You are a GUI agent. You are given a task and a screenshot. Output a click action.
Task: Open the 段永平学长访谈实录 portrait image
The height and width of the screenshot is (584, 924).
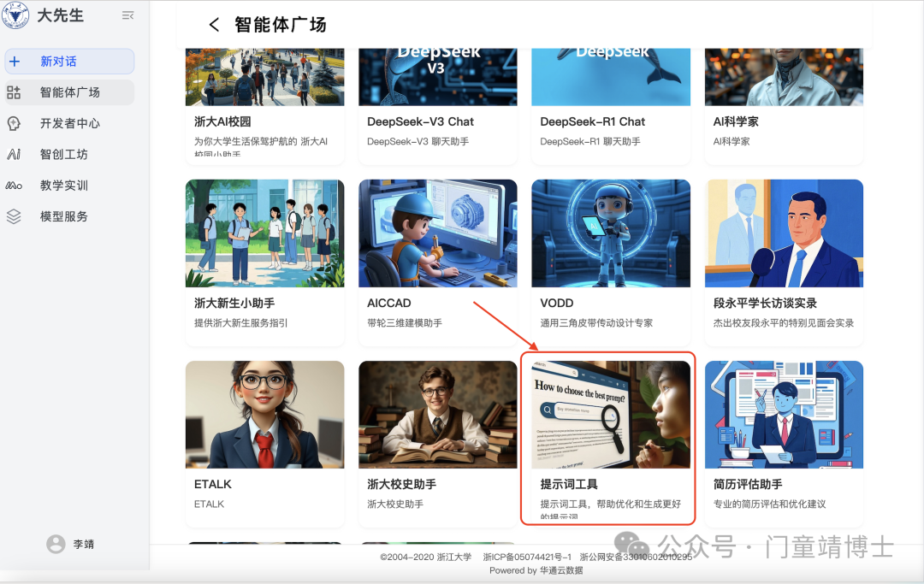coord(784,233)
